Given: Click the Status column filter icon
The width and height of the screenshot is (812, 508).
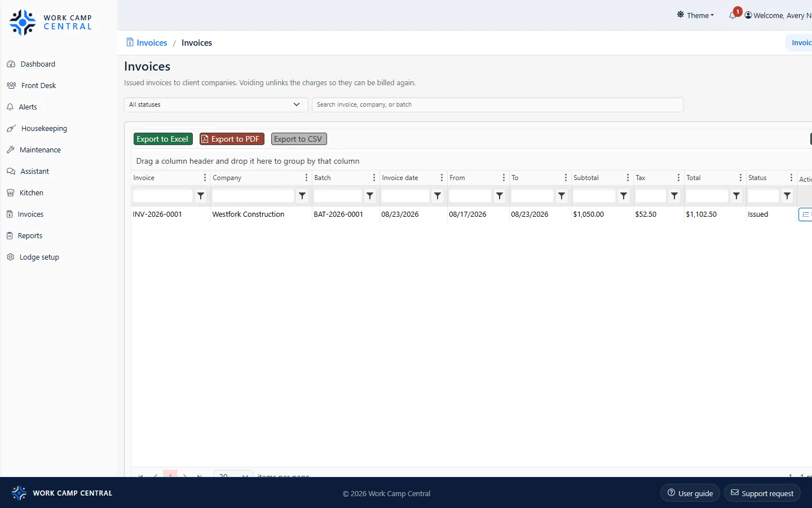Looking at the screenshot, I should (x=787, y=196).
